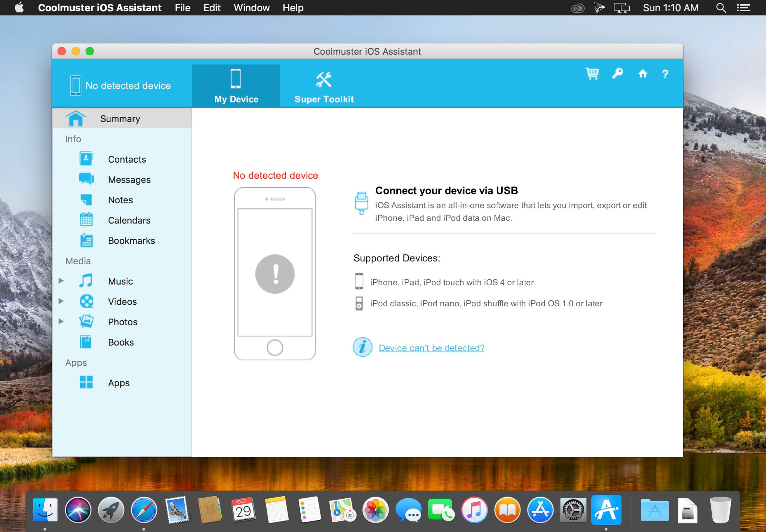
Task: Select Books in the sidebar
Action: 122,342
